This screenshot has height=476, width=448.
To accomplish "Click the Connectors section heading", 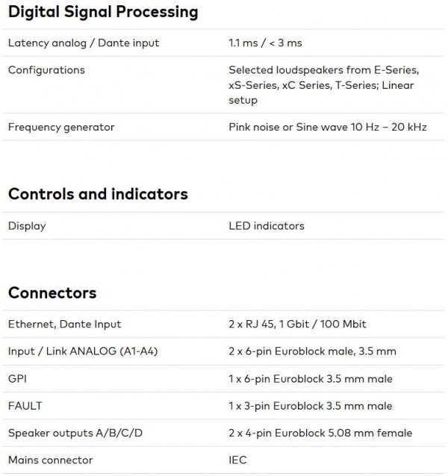I will click(52, 292).
